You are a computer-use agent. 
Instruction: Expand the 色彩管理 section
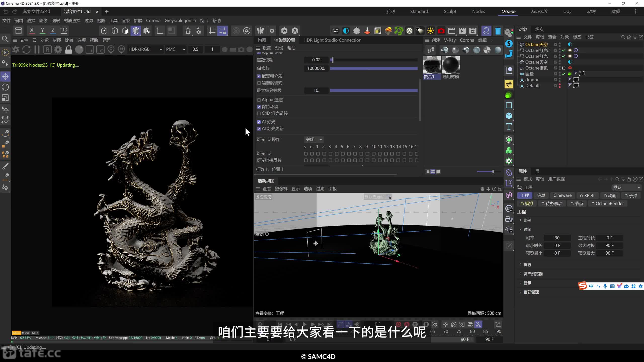point(521,292)
